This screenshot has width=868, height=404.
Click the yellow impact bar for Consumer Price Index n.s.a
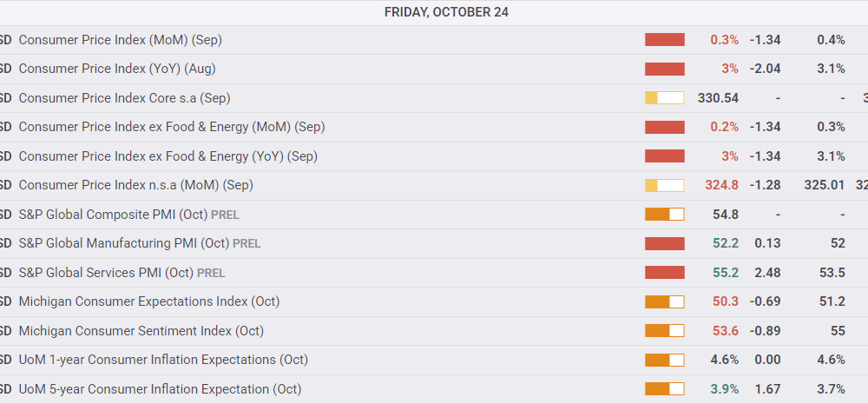click(x=664, y=185)
